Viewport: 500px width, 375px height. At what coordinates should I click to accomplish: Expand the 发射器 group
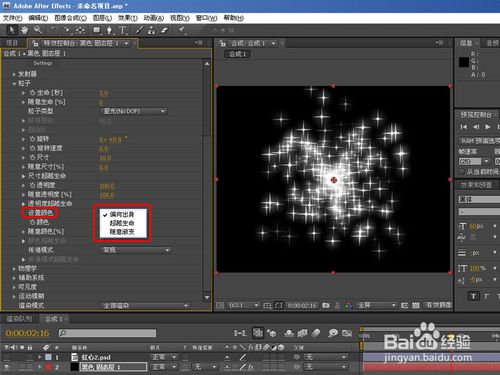(14, 74)
